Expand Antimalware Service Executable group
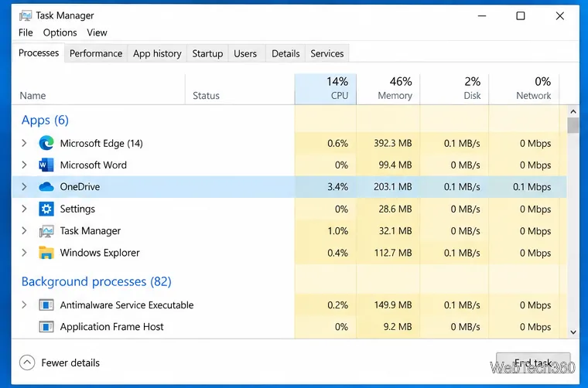This screenshot has width=588, height=388. tap(24, 305)
